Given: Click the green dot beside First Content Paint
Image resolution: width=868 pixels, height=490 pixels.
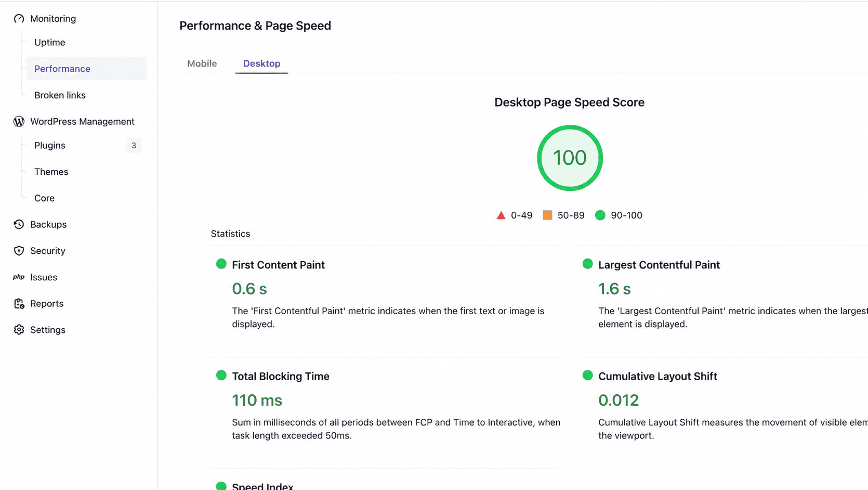Looking at the screenshot, I should tap(221, 264).
